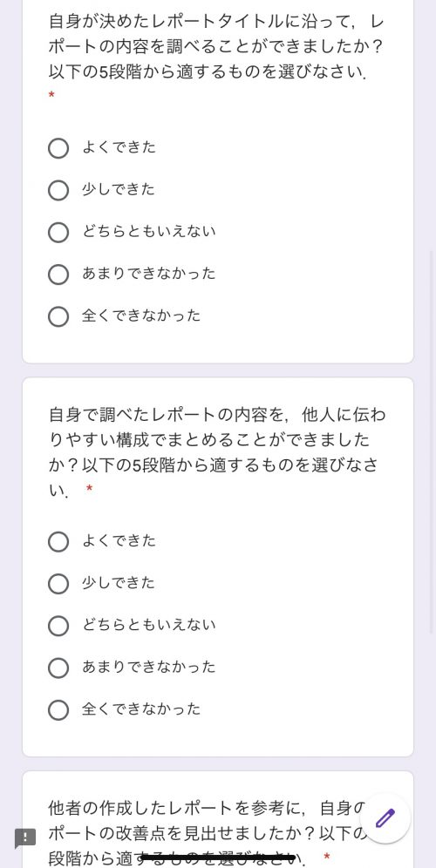Choose あまりできなかった in the second question
The height and width of the screenshot is (868, 436).
[x=58, y=668]
